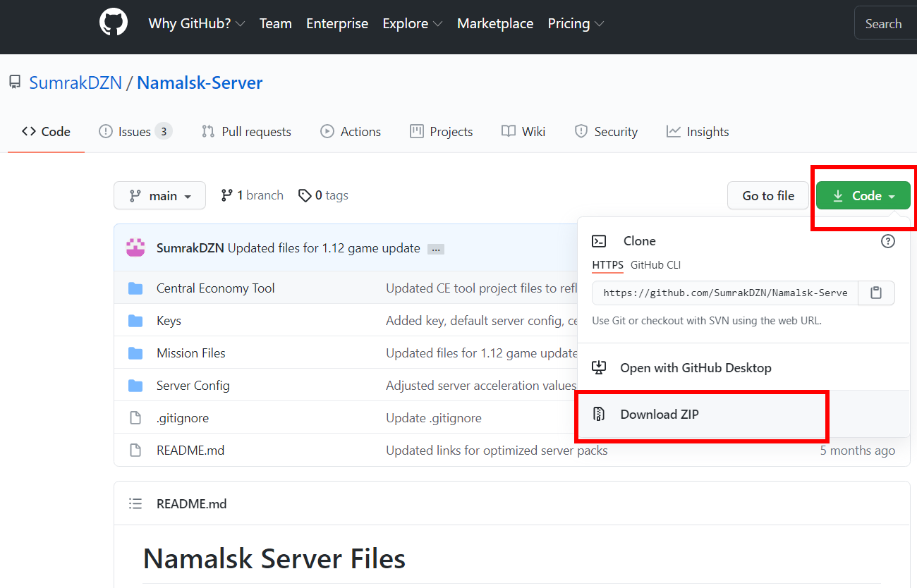The height and width of the screenshot is (588, 917).
Task: Click the folder icon beside Keys
Action: 135,320
